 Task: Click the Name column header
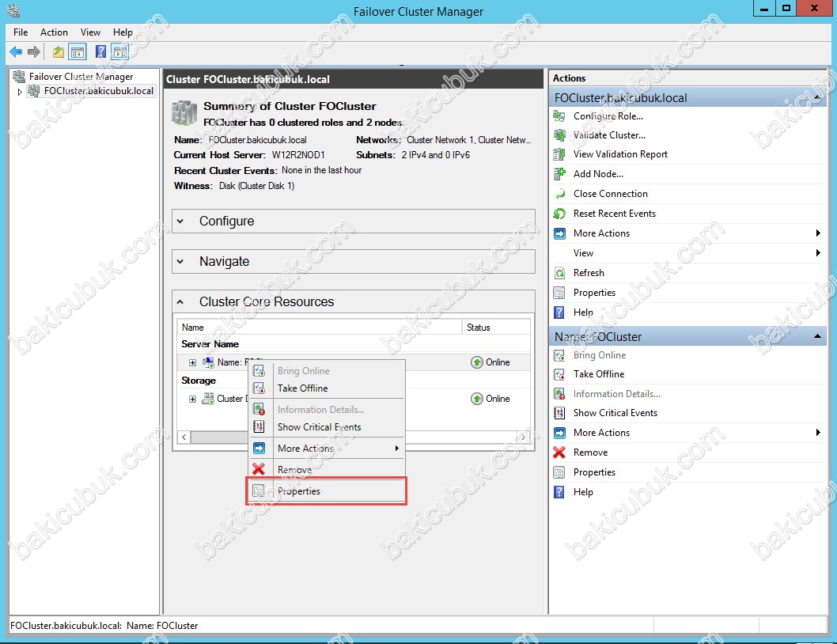pos(319,328)
